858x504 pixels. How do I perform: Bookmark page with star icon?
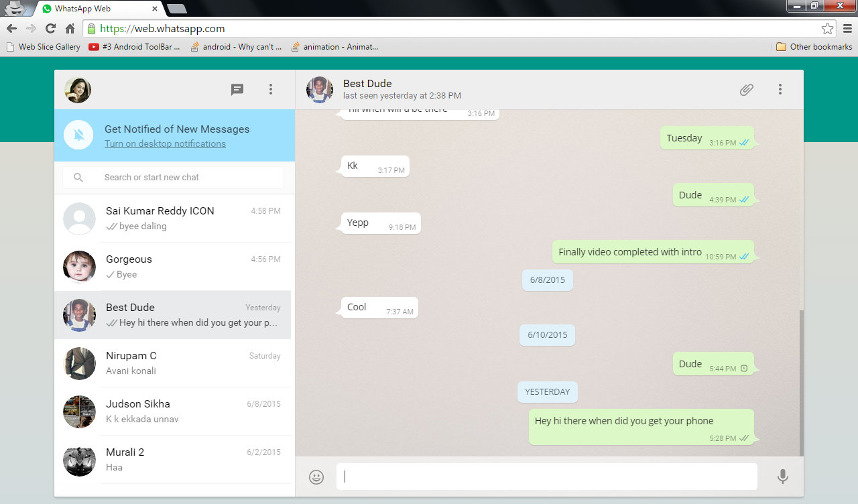pos(828,28)
